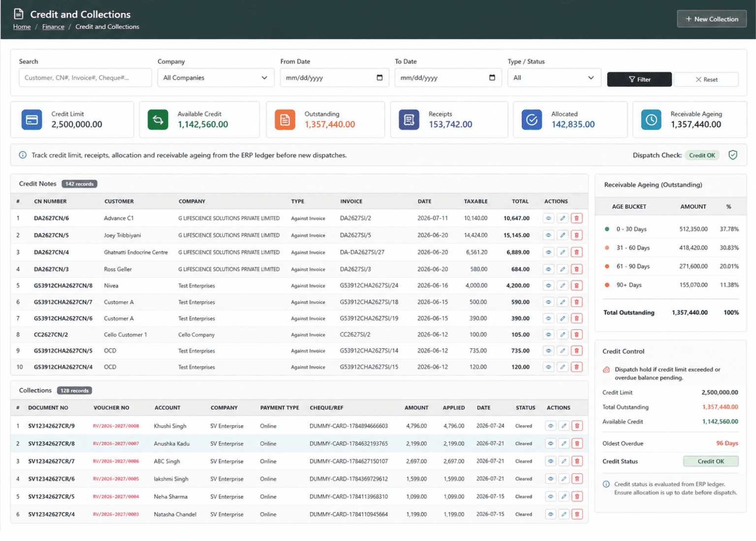Delete credit note G53912CHA2627CN/7
The image size is (756, 541).
[577, 302]
